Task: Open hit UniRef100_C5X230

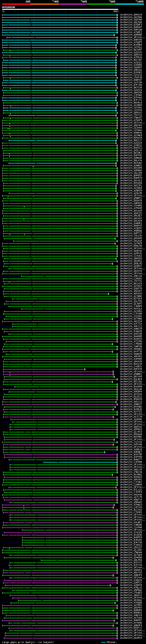Action: pyautogui.click(x=131, y=236)
